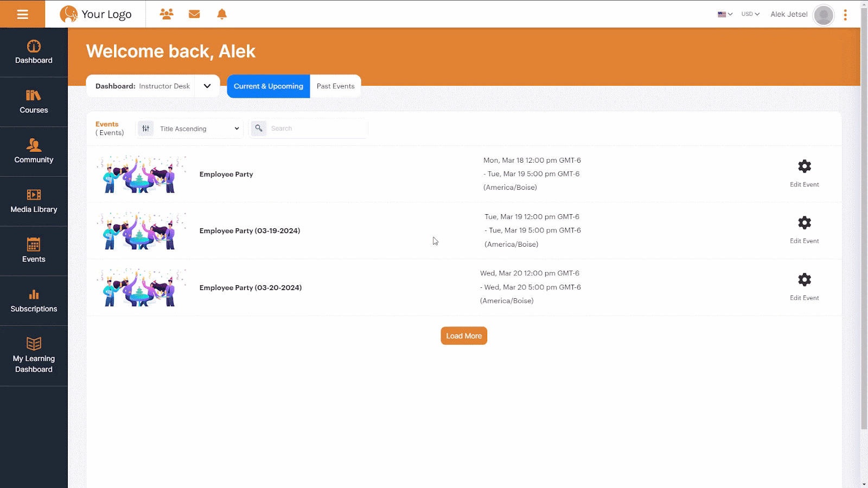Viewport: 868px width, 488px height.
Task: Click Employee Party (03-19-2024) thumbnail
Action: pyautogui.click(x=142, y=230)
